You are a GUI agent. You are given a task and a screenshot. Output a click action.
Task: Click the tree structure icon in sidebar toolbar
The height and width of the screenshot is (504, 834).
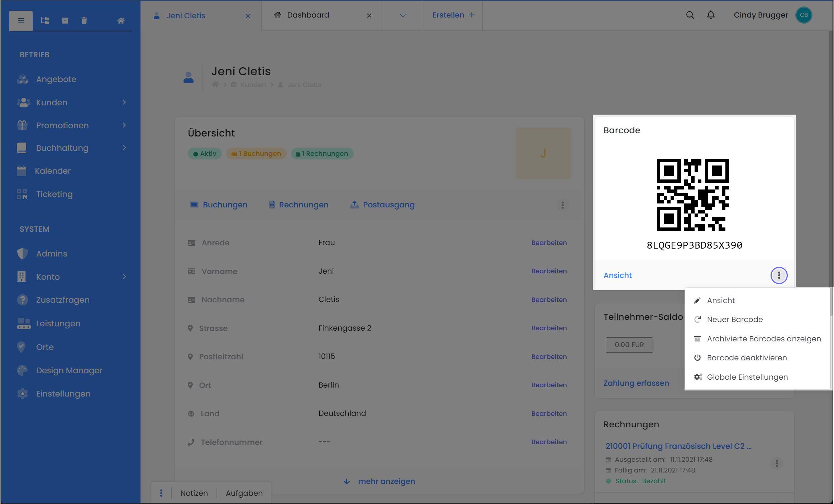point(45,21)
